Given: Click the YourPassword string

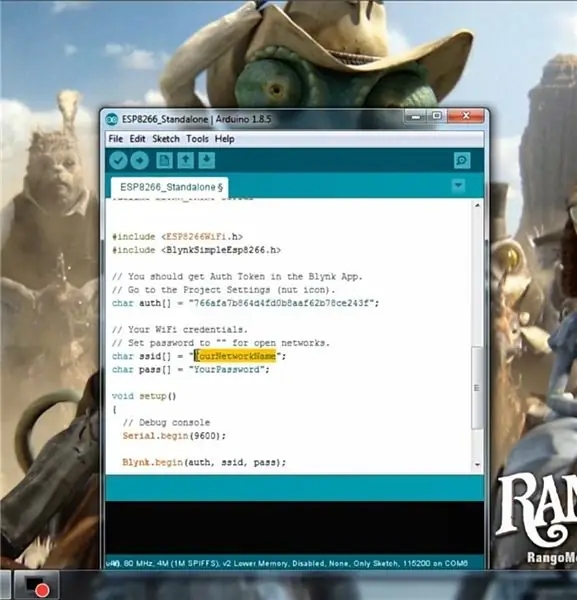Looking at the screenshot, I should point(227,370).
